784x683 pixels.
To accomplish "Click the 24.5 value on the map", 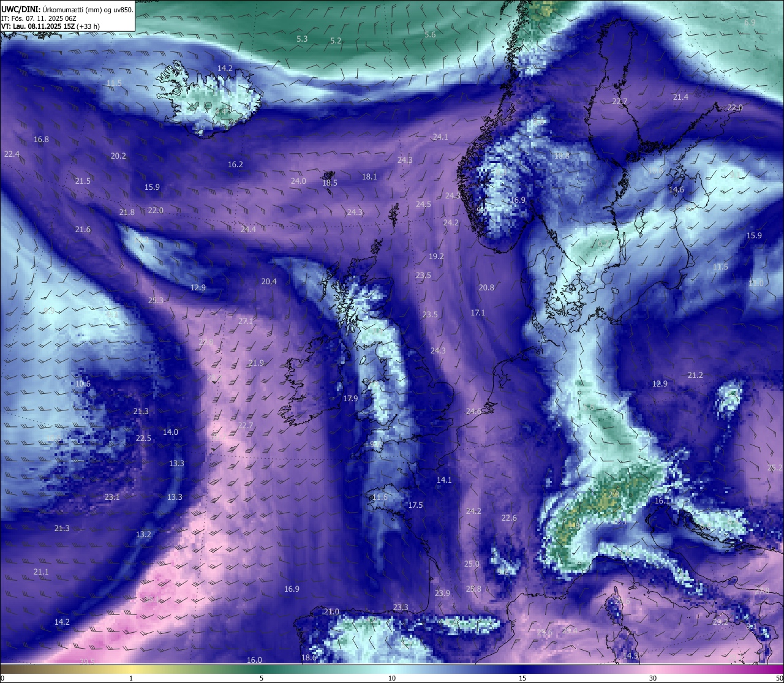I will click(x=423, y=205).
